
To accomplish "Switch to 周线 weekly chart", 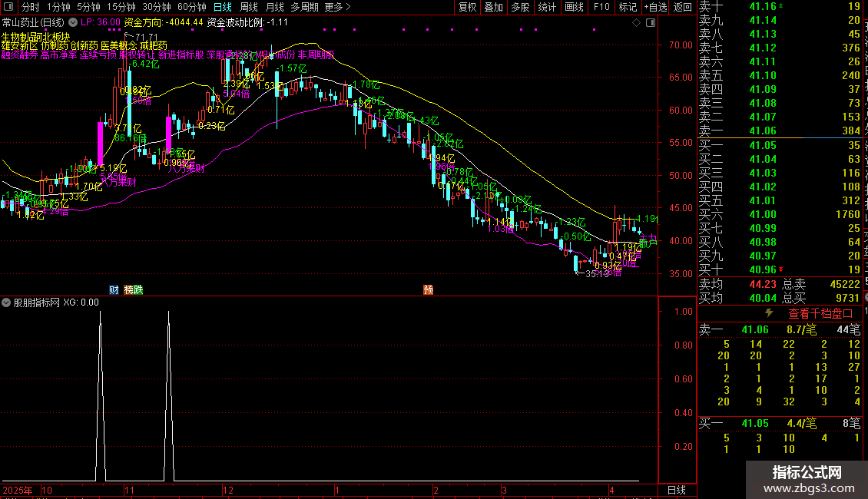I will [249, 7].
